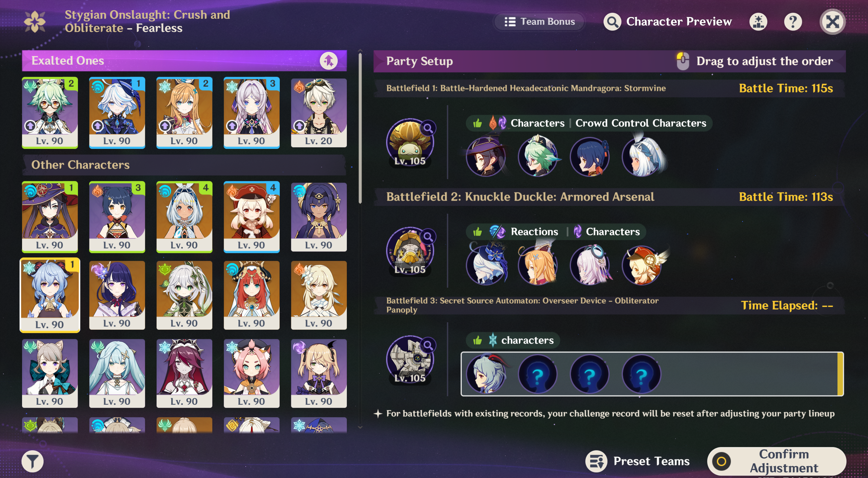The image size is (868, 478).
Task: Open the Preset Teams menu
Action: [637, 461]
